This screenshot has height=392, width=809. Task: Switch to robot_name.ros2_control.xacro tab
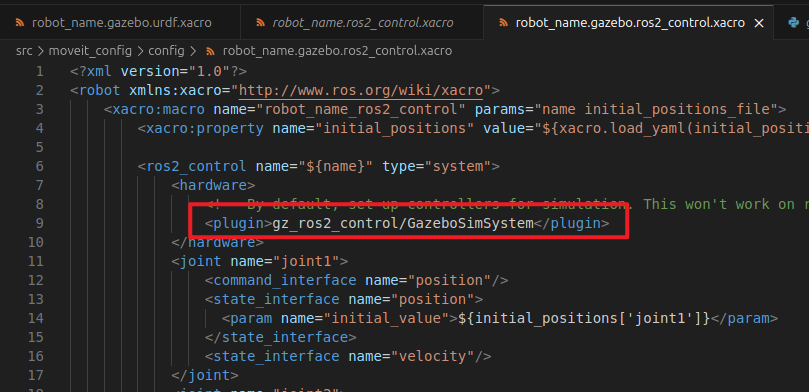[362, 23]
